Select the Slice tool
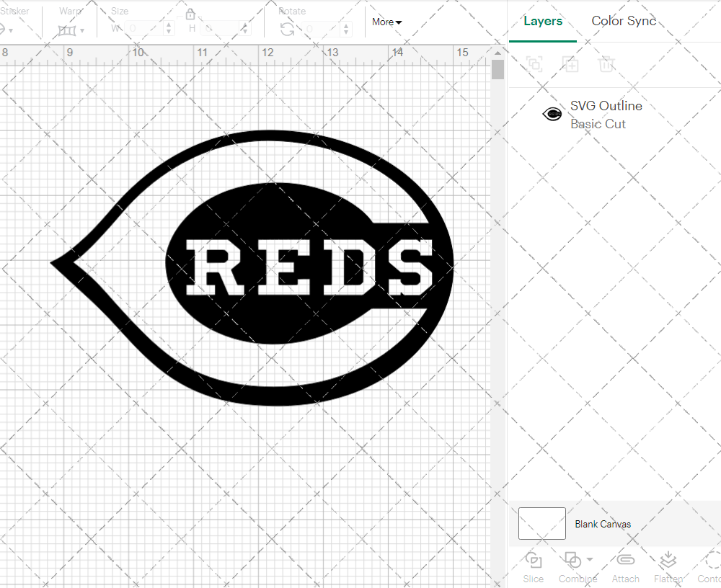The image size is (721, 588). pos(533,567)
